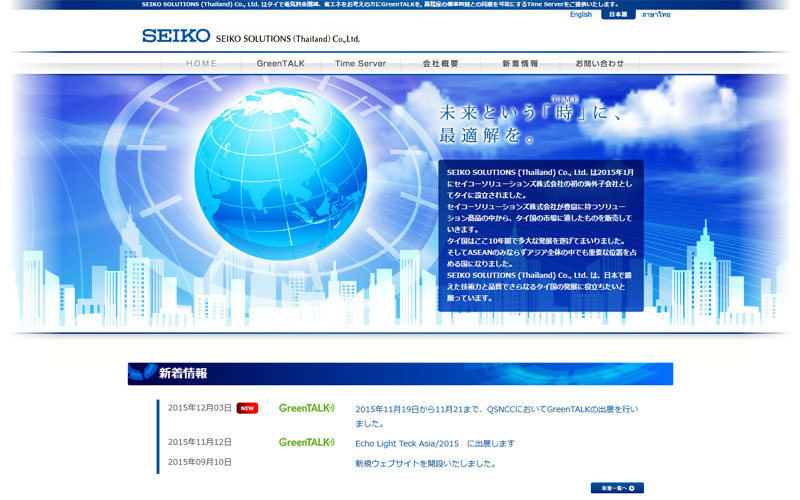Click GreenTALK logo in 2015年11月12日 row
Image resolution: width=800 pixels, height=500 pixels.
(x=307, y=442)
